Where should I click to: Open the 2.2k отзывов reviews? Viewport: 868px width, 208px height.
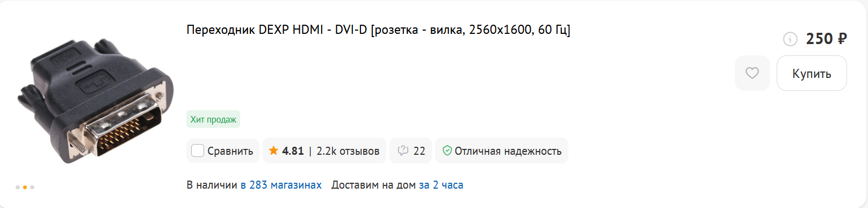(348, 151)
